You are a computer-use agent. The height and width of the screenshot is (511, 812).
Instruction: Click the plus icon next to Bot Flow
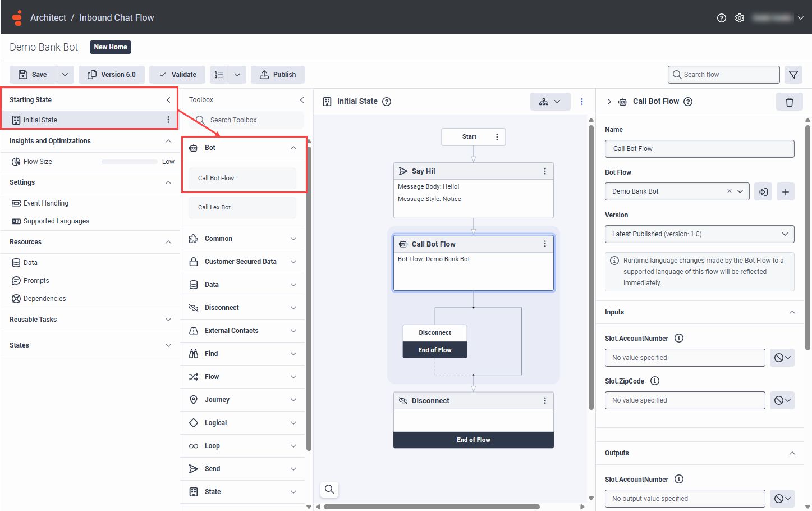tap(785, 191)
